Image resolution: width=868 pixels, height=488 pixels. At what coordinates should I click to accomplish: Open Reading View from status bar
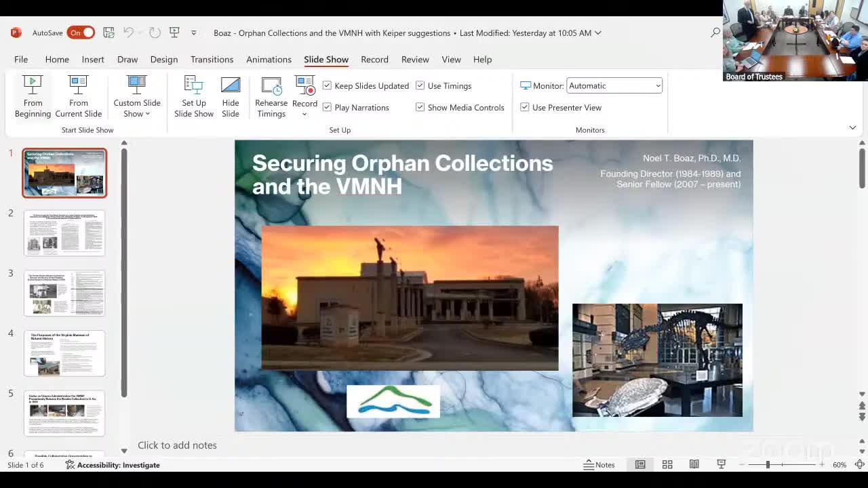[694, 465]
